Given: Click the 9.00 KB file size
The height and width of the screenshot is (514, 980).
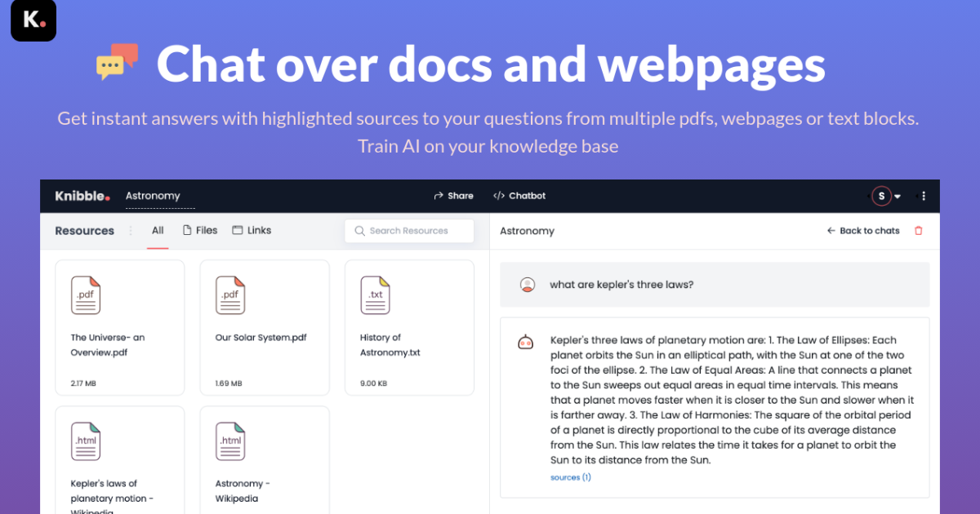Looking at the screenshot, I should pos(374,383).
